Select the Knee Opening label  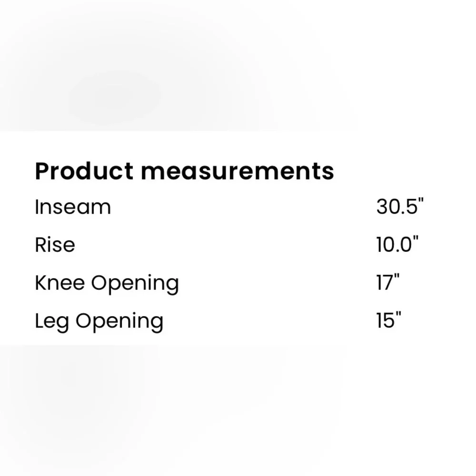107,284
